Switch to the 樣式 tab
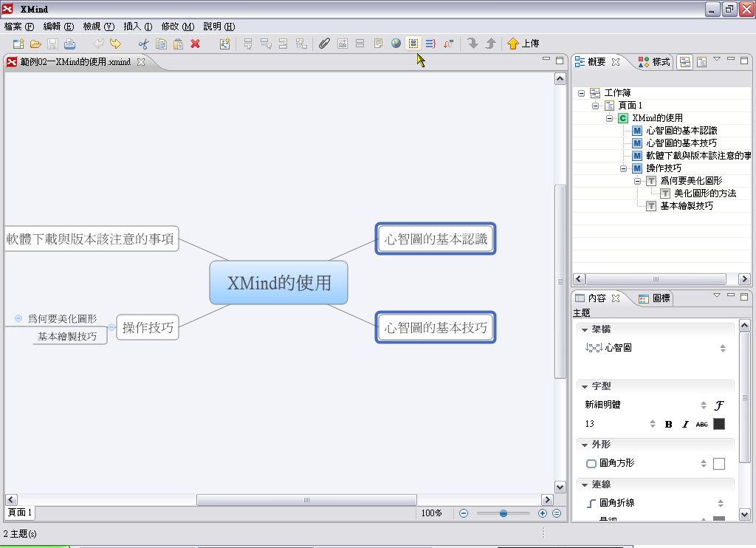Image resolution: width=756 pixels, height=548 pixels. click(654, 62)
